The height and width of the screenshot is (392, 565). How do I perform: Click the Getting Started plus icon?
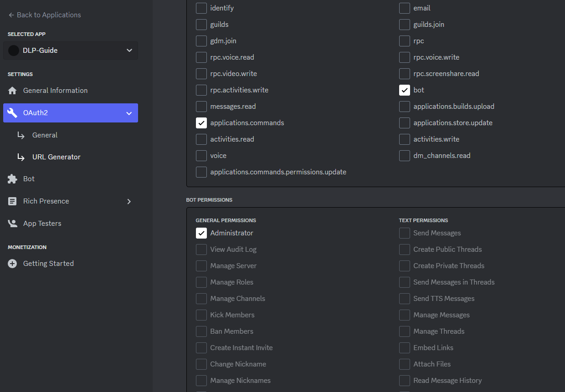tap(12, 264)
